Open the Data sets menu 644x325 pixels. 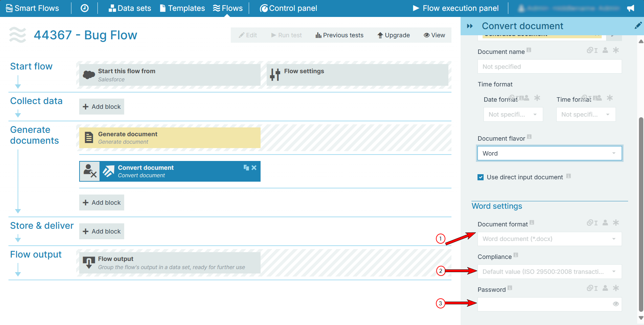tap(130, 8)
